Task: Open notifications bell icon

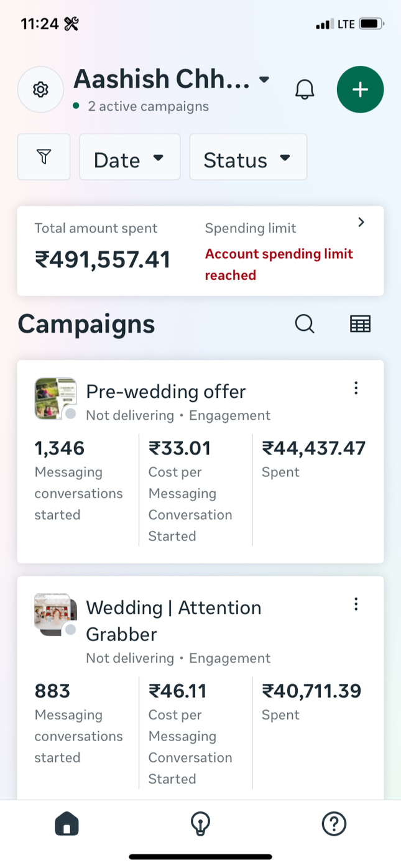Action: (x=305, y=90)
